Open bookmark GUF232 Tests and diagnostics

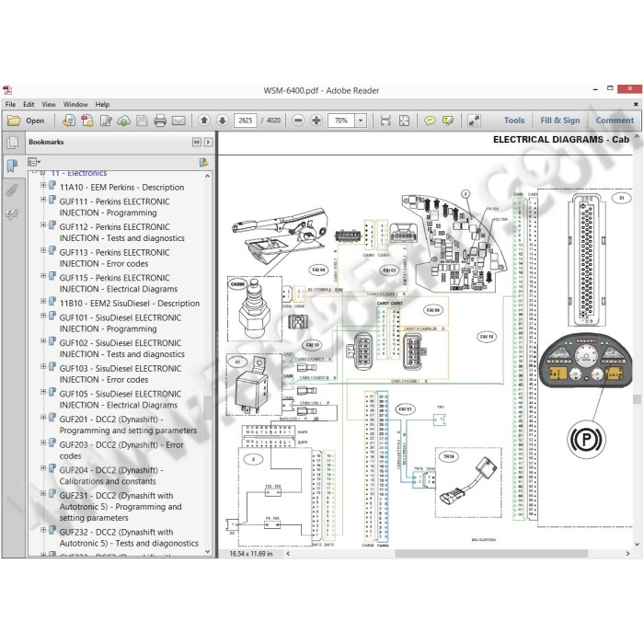[129, 537]
